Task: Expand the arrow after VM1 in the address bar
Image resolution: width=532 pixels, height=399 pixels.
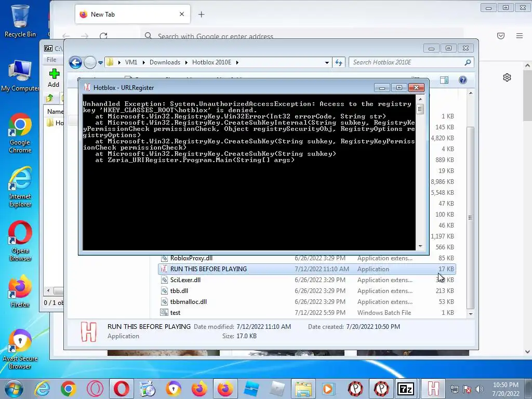Action: point(143,62)
